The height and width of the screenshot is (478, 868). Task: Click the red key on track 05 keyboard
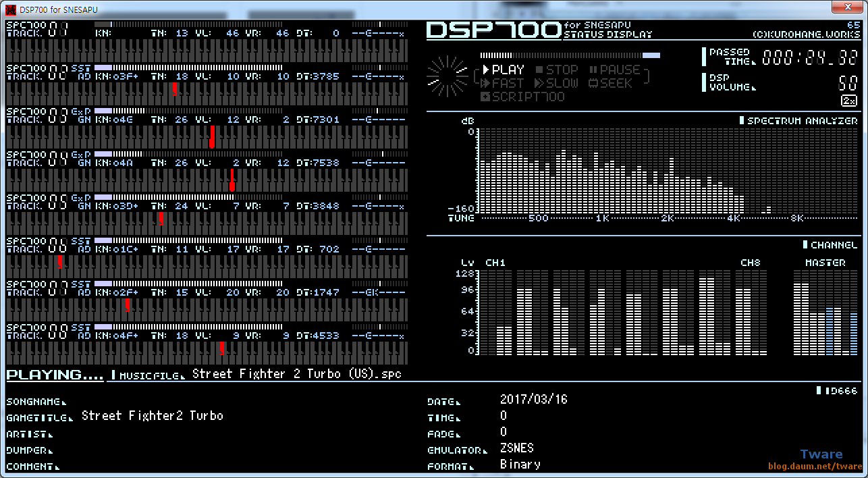[x=161, y=218]
